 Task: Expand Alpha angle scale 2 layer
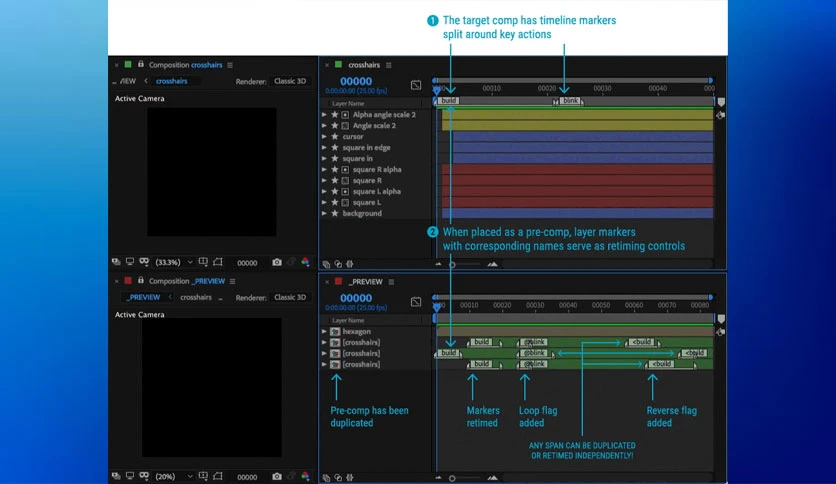tap(324, 115)
